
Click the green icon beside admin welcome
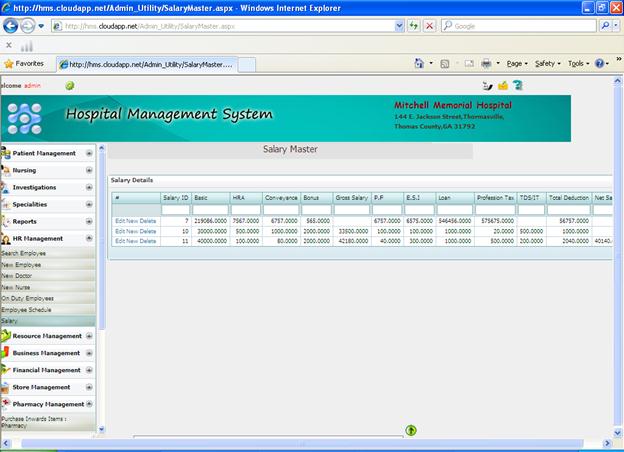(70, 85)
